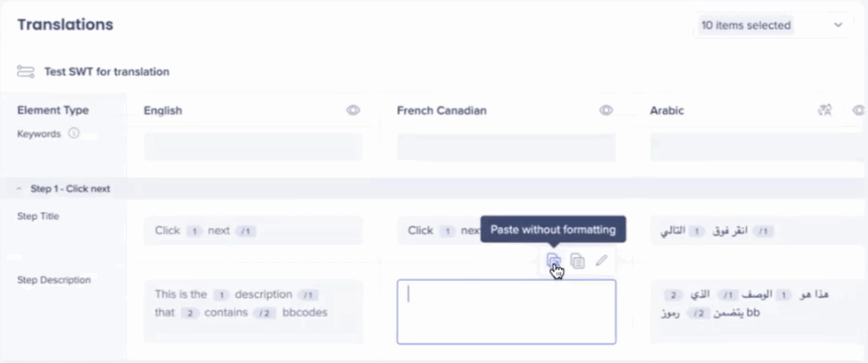Click the French Canadian Step Description field
Screen dimensions: 868x363
(506, 311)
